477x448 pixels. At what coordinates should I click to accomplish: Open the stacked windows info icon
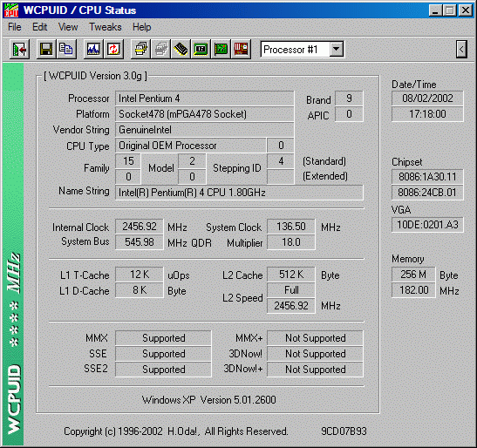point(140,49)
